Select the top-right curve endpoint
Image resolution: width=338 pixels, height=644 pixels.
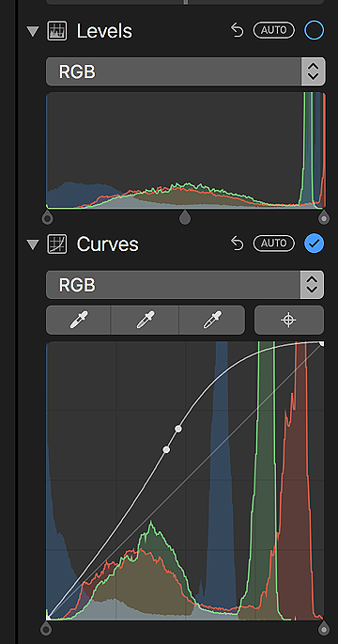(321, 344)
